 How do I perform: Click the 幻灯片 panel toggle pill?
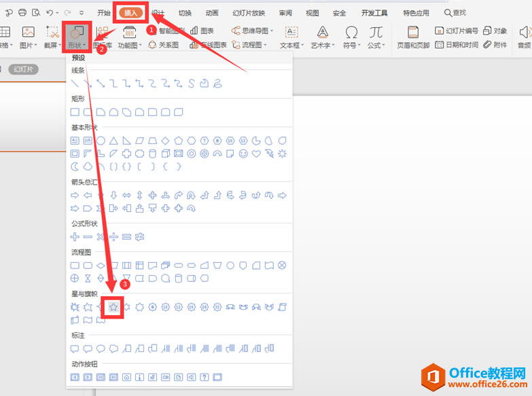tap(23, 69)
